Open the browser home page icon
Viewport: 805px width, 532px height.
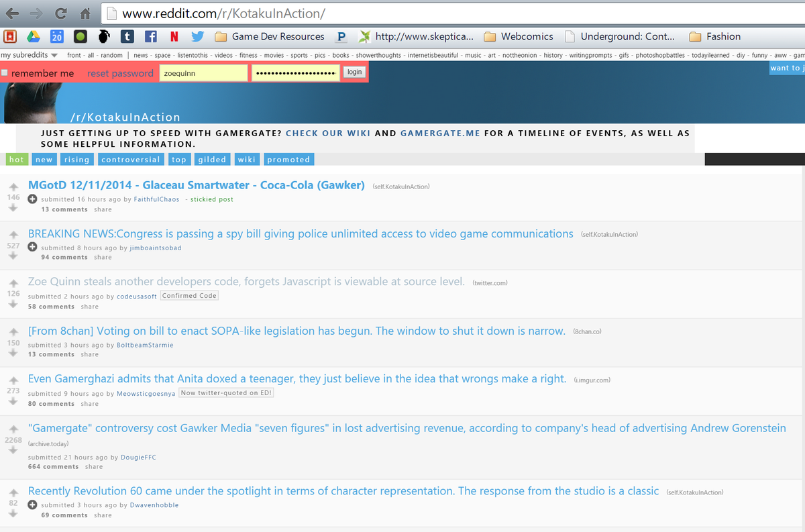tap(85, 13)
